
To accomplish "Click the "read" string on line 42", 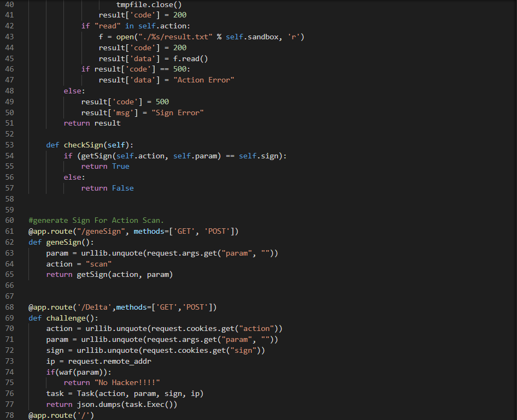I will [x=108, y=26].
